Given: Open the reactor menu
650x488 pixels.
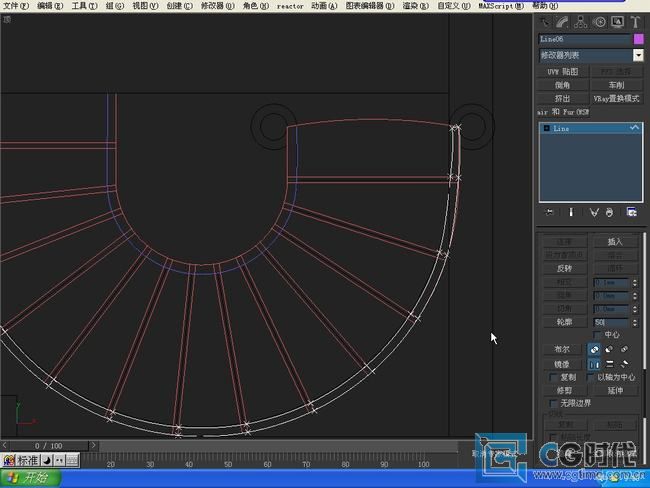Looking at the screenshot, I should click(290, 6).
